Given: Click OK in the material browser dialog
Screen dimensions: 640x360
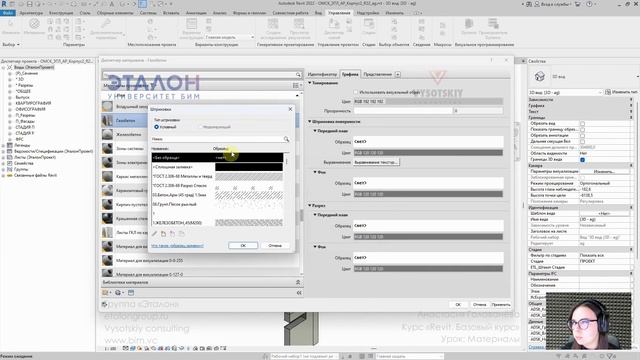Looking at the screenshot, I should coord(458,304).
